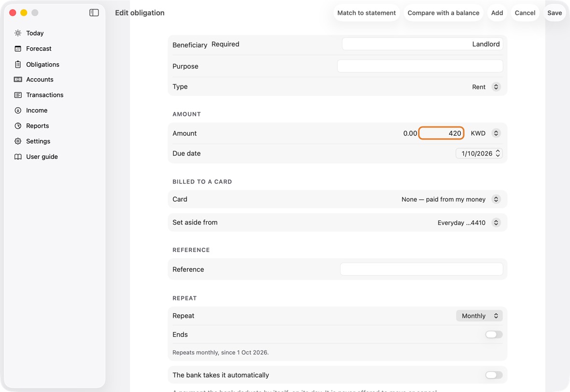The width and height of the screenshot is (570, 392).
Task: Click the Reports pie chart icon
Action: coord(18,126)
